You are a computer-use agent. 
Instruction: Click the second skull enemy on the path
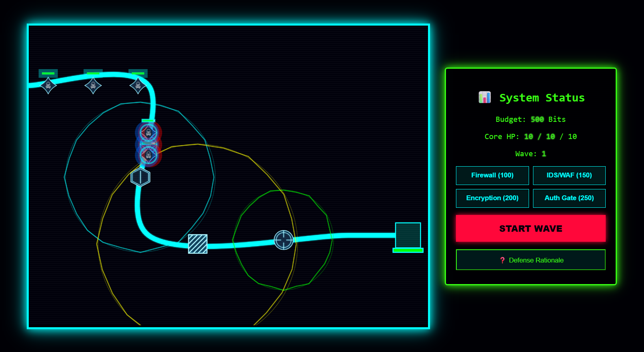pos(93,86)
